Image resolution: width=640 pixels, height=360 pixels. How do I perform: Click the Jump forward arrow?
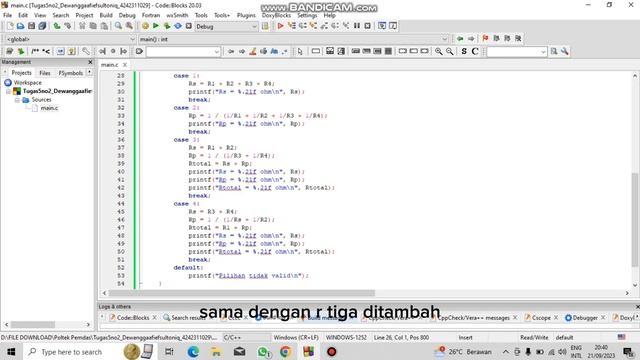[471, 39]
